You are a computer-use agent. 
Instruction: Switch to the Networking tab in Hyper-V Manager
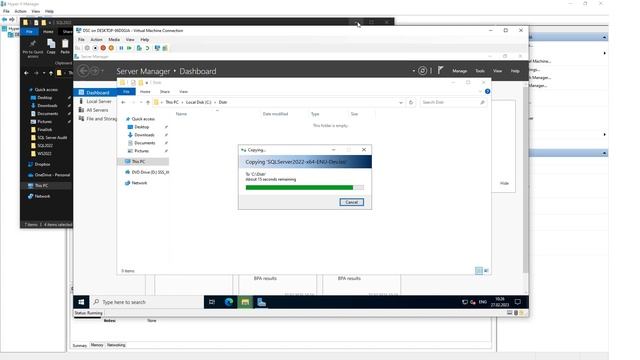(116, 345)
